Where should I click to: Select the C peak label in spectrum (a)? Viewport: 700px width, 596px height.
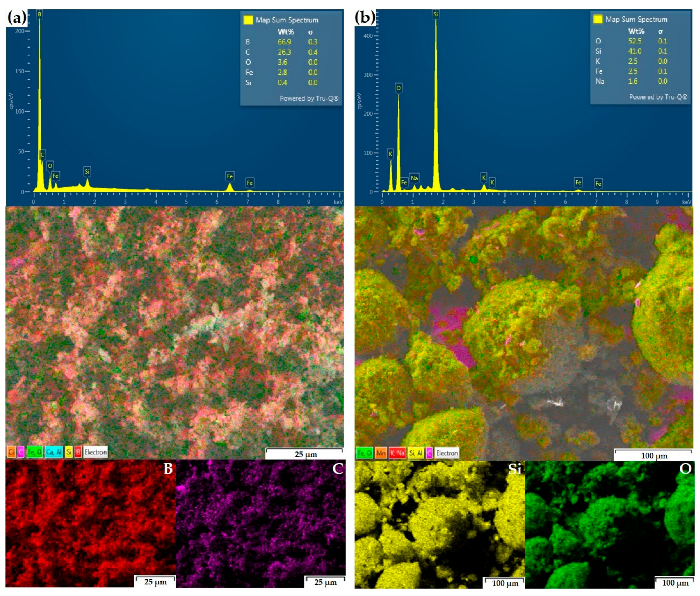(x=42, y=155)
